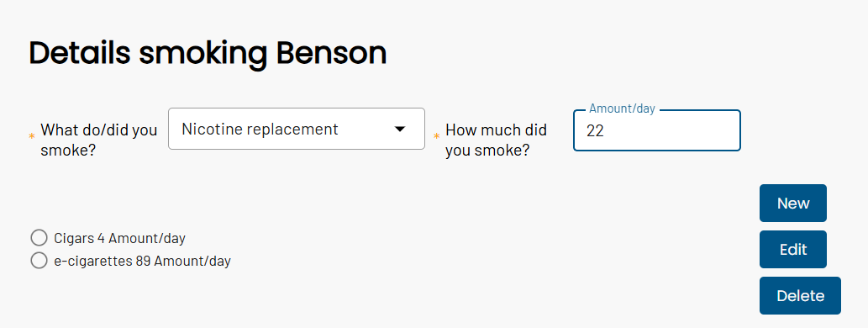Open the 'What do/did you smoke?' dropdown
Image resolution: width=868 pixels, height=328 pixels.
click(x=296, y=129)
